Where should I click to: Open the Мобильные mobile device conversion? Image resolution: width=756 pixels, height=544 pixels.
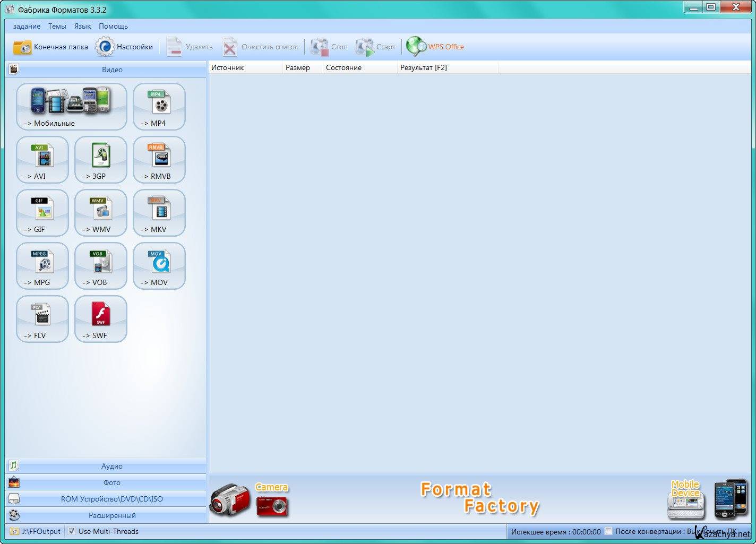[72, 107]
